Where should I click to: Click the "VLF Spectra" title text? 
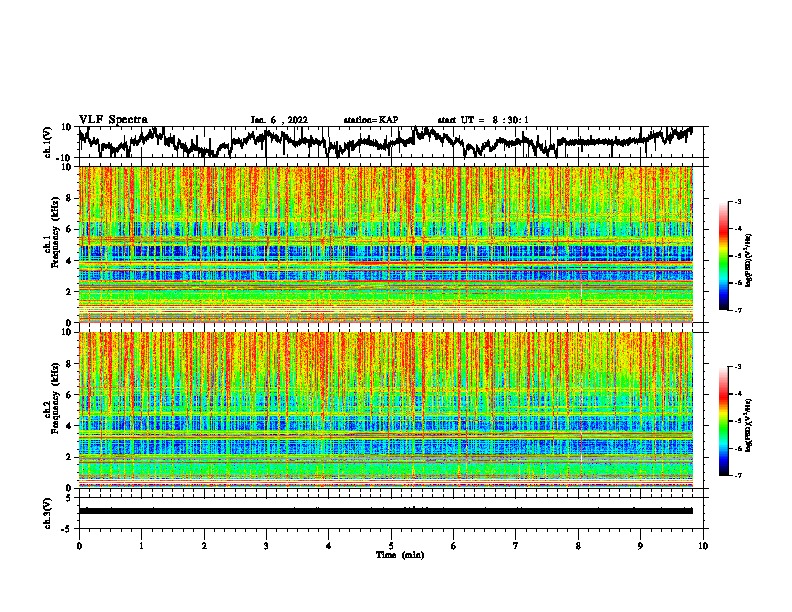[x=113, y=120]
